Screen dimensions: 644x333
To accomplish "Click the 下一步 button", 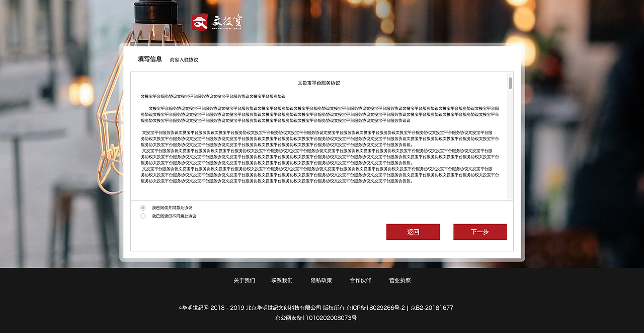I will (x=480, y=232).
